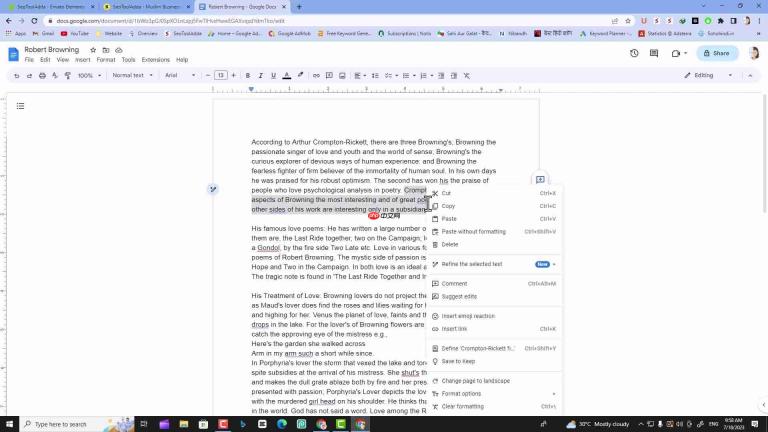
Task: Open Normal text style dropdown
Action: click(132, 75)
